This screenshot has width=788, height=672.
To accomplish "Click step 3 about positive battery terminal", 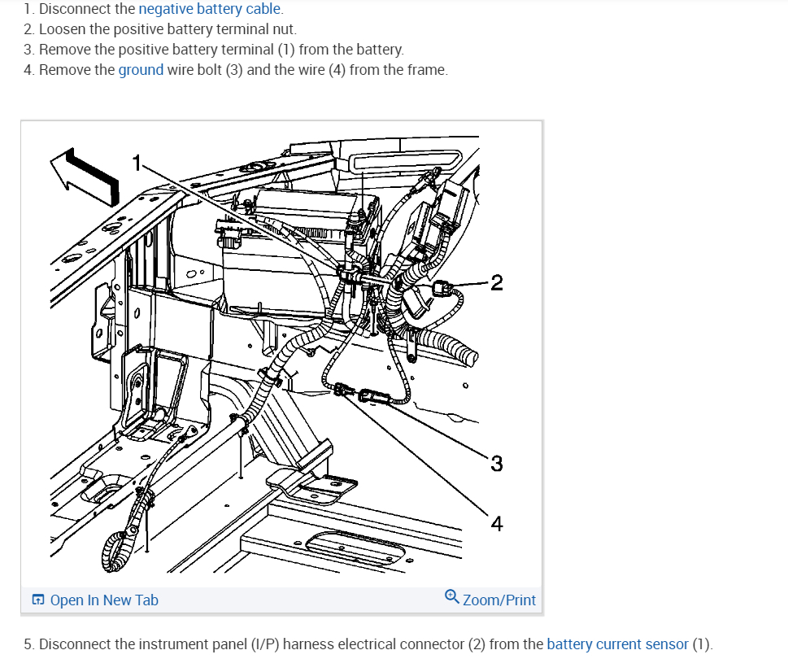I will [214, 50].
